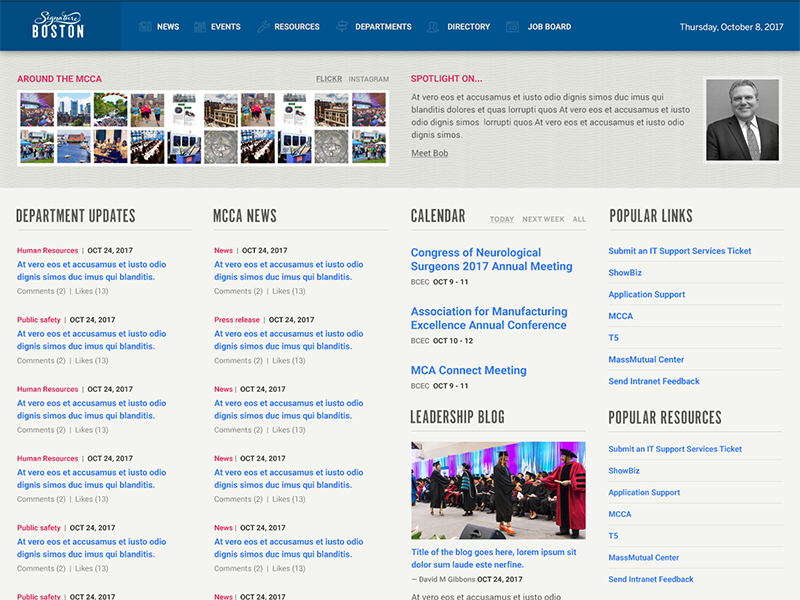
Task: Open the MCA Connect Meeting event
Action: tap(470, 370)
